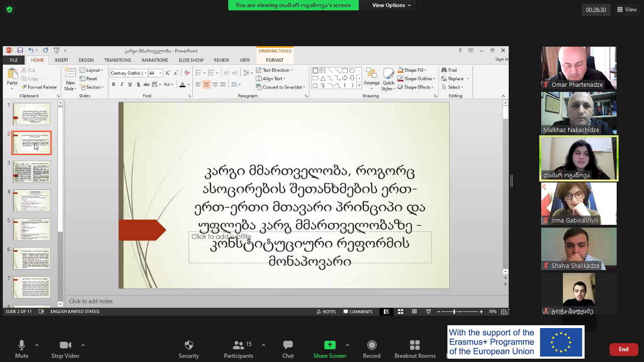Screen dimensions: 644x362
Task: Click the PowerPoint Format Painter tool
Action: (40, 87)
